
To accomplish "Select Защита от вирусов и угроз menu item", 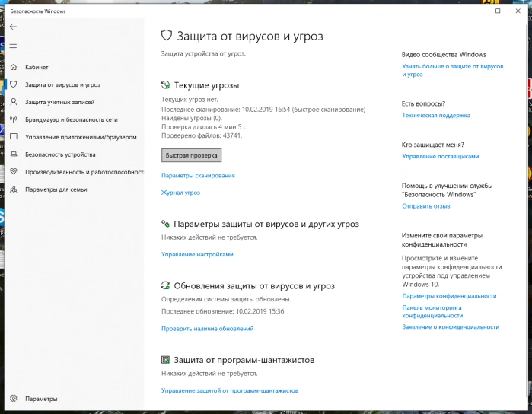I will 62,84.
